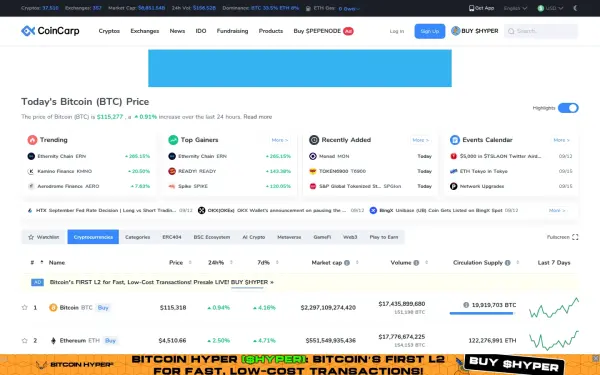
Task: Click Market cap info icon
Action: click(x=347, y=262)
